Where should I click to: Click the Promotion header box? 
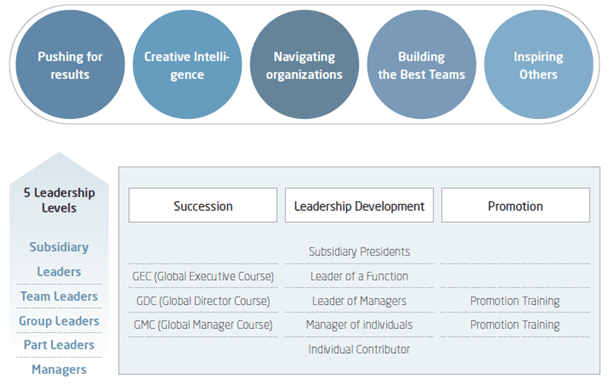[515, 206]
